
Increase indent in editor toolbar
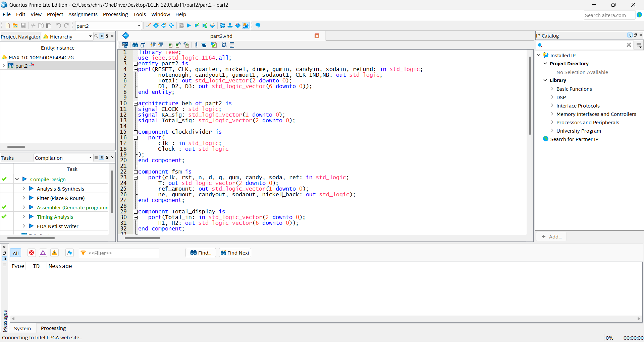click(x=153, y=45)
